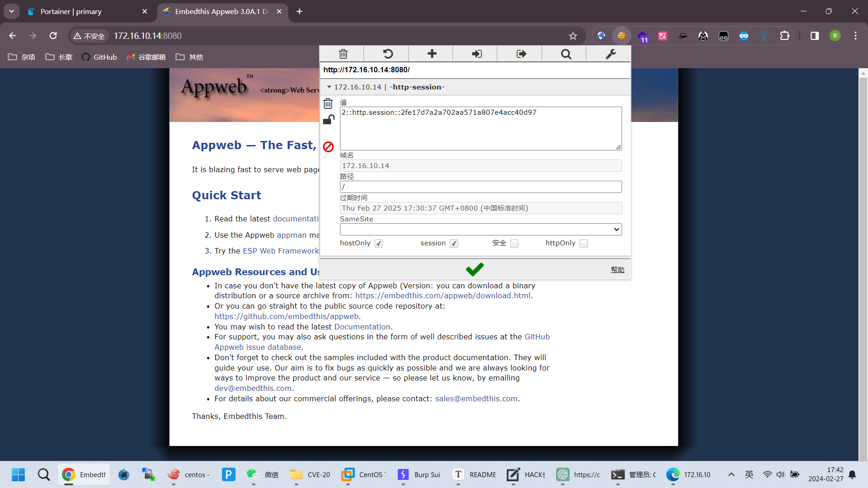This screenshot has width=868, height=488.
Task: Delete the http-session cookie
Action: click(328, 103)
